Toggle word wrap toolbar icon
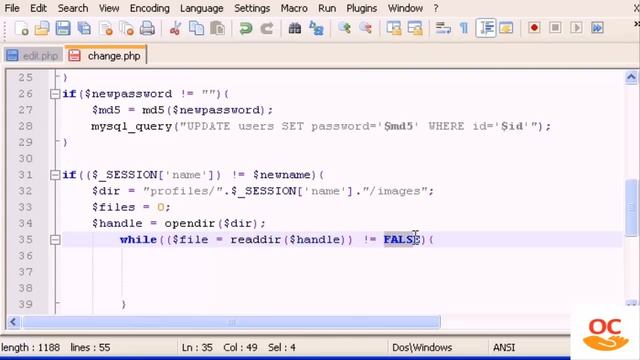The image size is (640, 360). pos(443,28)
